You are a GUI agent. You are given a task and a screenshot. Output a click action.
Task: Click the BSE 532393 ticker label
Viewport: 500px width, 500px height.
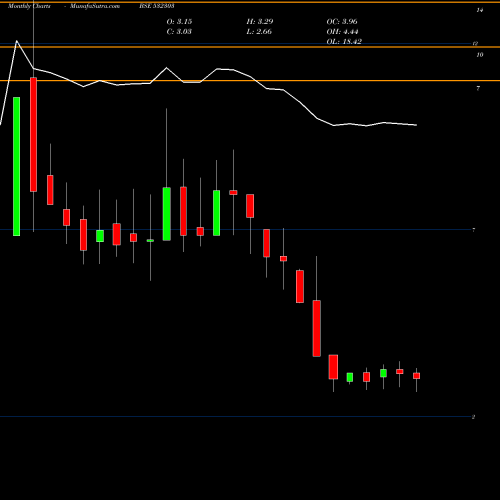pyautogui.click(x=157, y=6)
